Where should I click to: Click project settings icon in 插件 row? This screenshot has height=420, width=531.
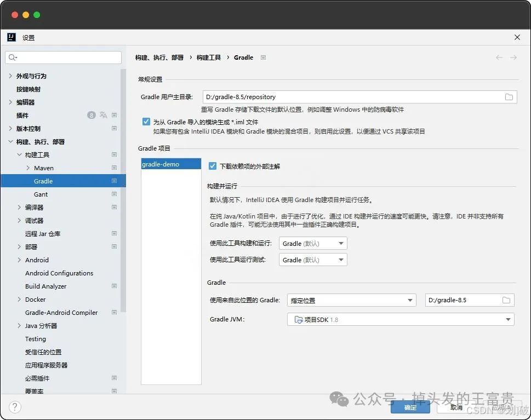115,116
